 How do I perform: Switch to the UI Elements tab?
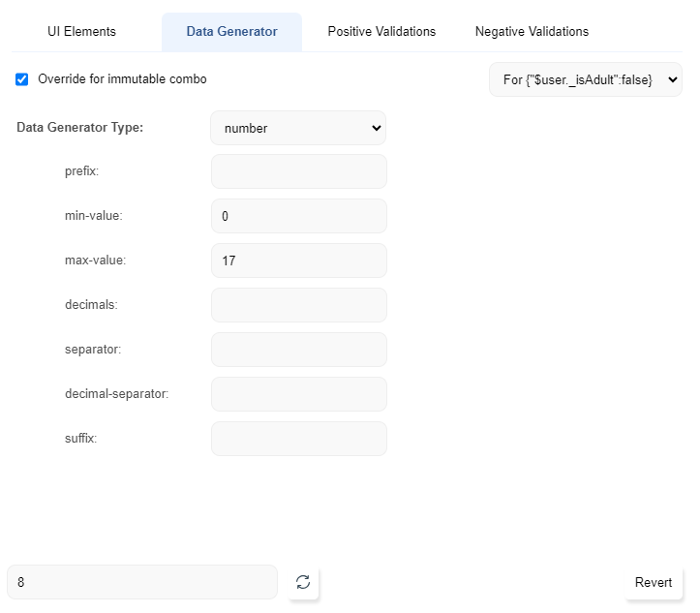coord(81,32)
